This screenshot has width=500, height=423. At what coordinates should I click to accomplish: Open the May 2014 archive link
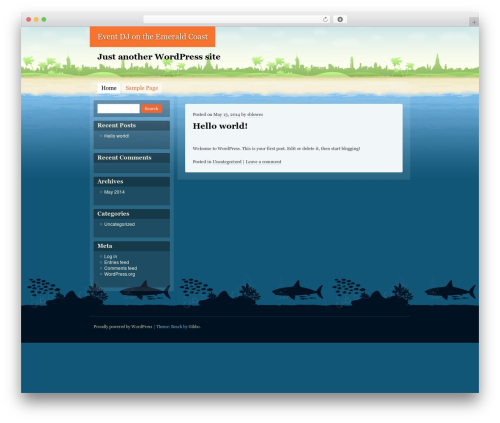pyautogui.click(x=114, y=192)
